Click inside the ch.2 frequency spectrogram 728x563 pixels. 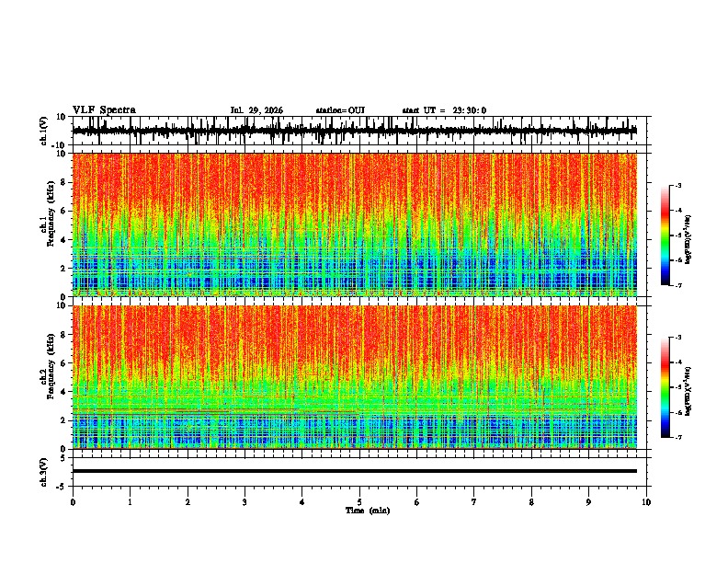(x=355, y=377)
